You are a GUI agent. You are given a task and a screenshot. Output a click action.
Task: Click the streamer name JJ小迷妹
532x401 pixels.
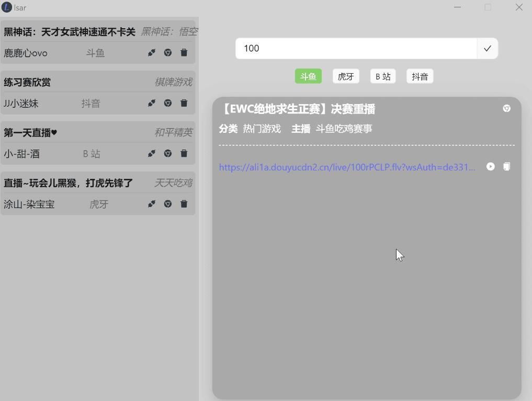point(21,104)
